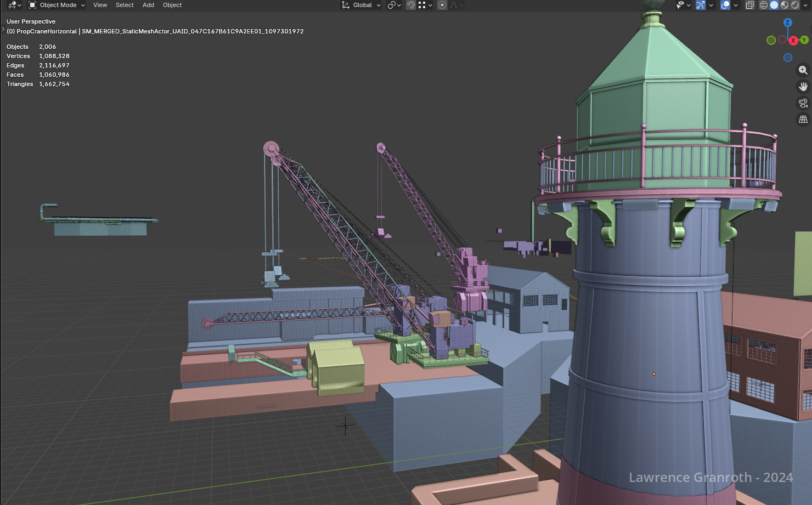Image resolution: width=812 pixels, height=505 pixels.
Task: Expand the editor type dropdown
Action: coord(14,5)
